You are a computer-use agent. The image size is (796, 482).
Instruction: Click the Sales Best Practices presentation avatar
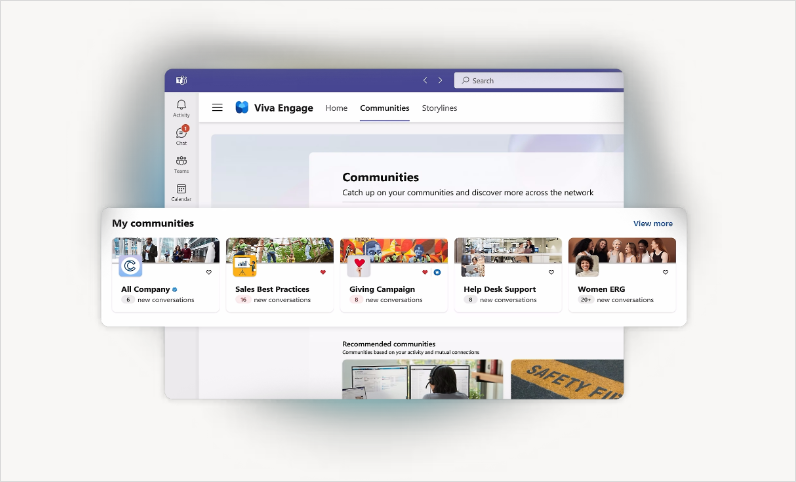tap(245, 266)
